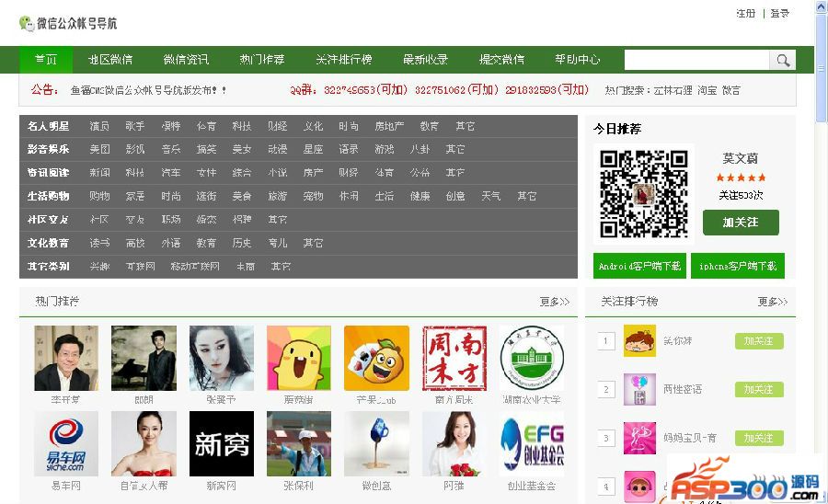Viewport: 828px width, 504px height.
Task: Open 房地产 category link
Action: 389,126
